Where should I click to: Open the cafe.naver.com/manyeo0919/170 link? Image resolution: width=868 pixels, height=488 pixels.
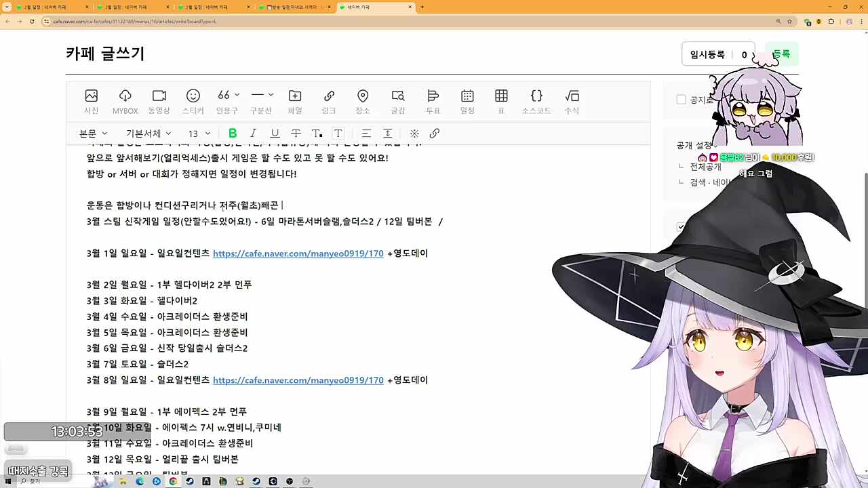coord(298,253)
